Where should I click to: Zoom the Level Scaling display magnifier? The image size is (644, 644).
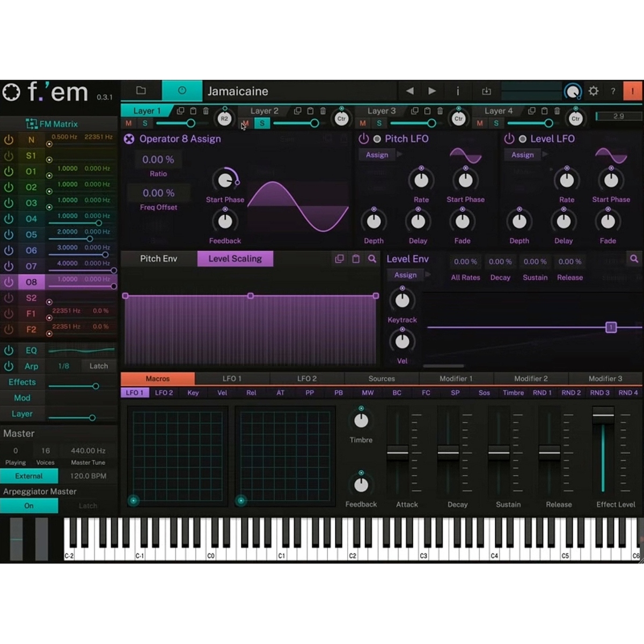[372, 259]
